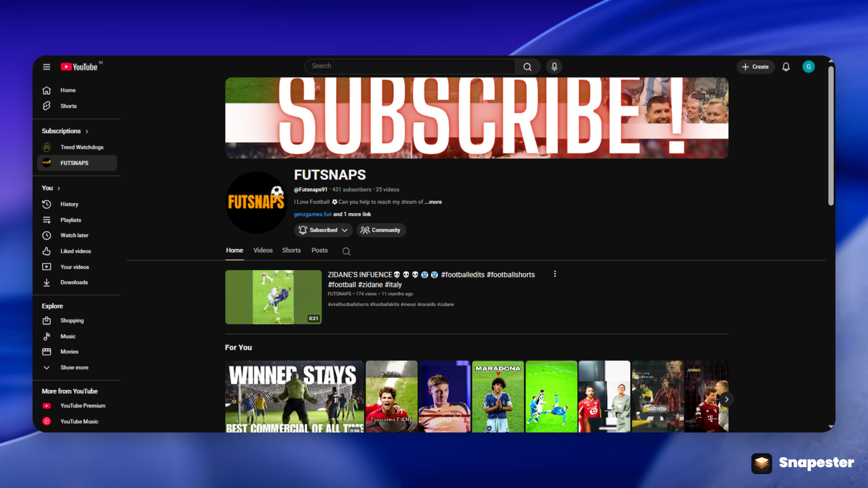Open Liked videos from the sidebar
Screen dimensions: 868x488
coord(77,251)
